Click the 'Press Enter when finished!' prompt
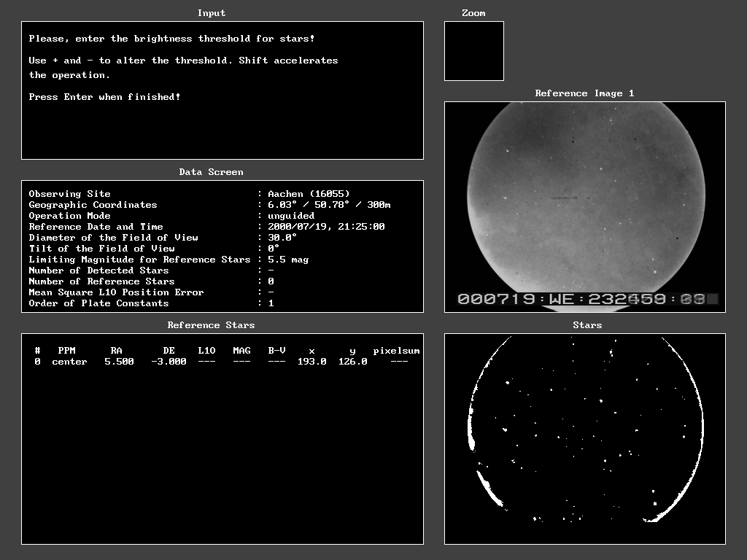 click(x=104, y=97)
